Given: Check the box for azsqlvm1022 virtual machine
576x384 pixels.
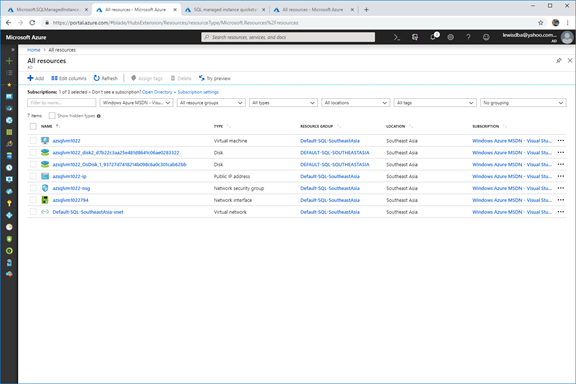Looking at the screenshot, I should (x=33, y=140).
